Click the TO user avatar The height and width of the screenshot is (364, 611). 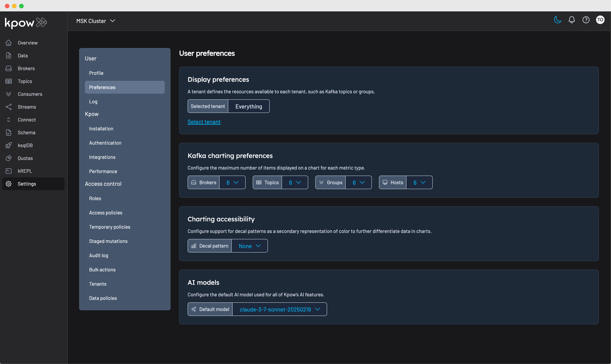tap(600, 20)
